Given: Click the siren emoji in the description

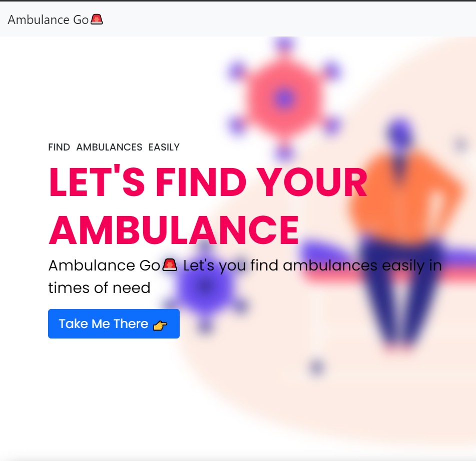Looking at the screenshot, I should click(170, 265).
